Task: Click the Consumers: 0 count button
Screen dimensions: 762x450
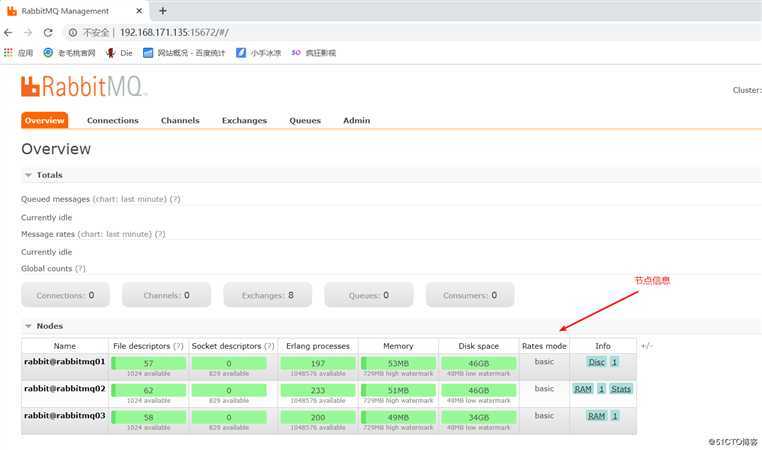Action: (x=470, y=295)
